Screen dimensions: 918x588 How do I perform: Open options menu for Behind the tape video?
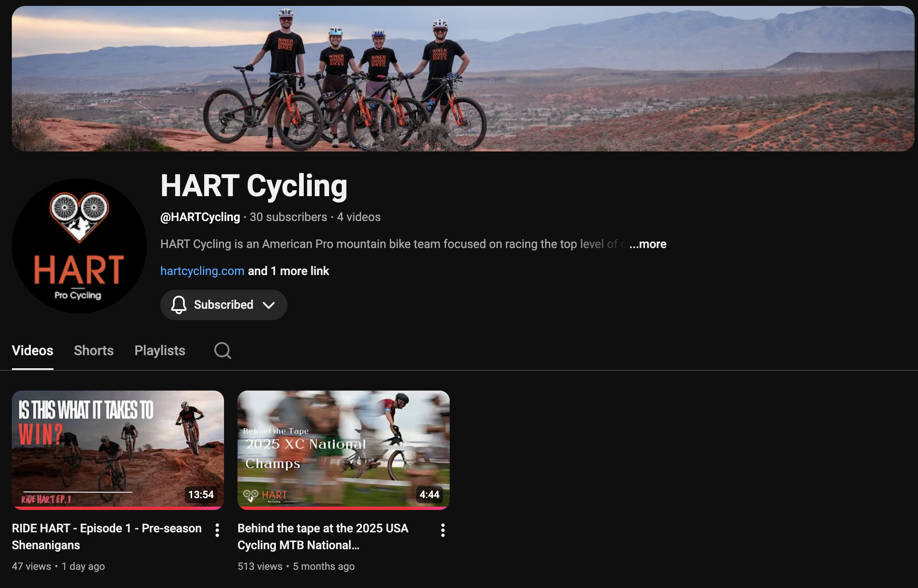click(443, 530)
